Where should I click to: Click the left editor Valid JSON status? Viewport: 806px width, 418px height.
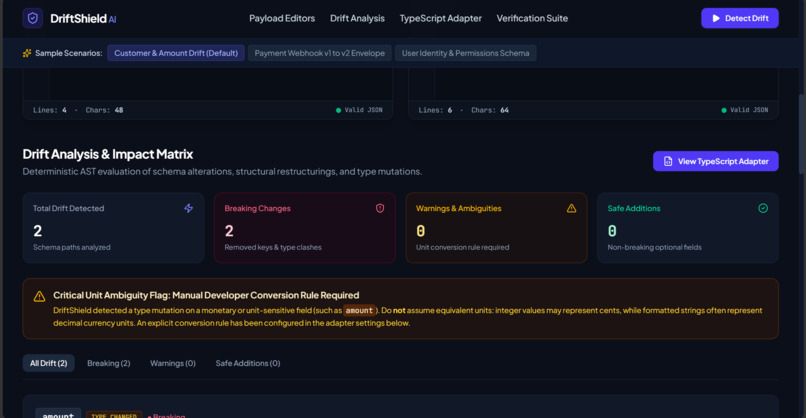(x=359, y=110)
